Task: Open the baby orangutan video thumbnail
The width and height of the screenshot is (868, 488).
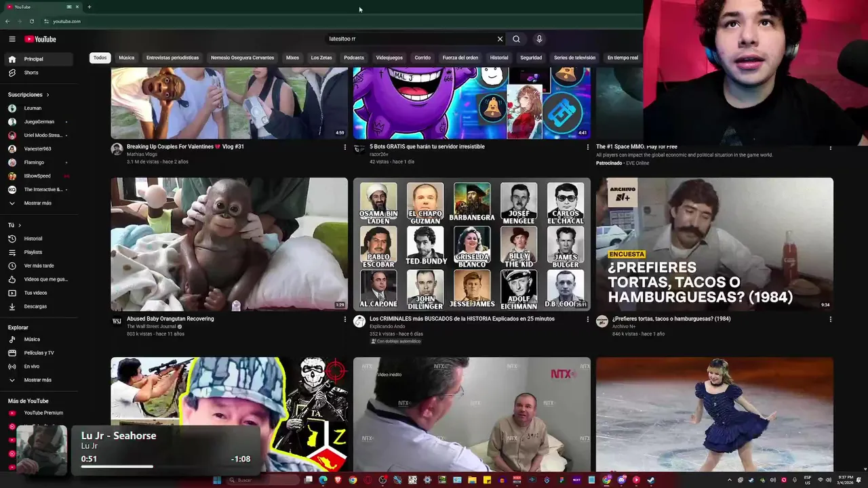Action: (229, 244)
